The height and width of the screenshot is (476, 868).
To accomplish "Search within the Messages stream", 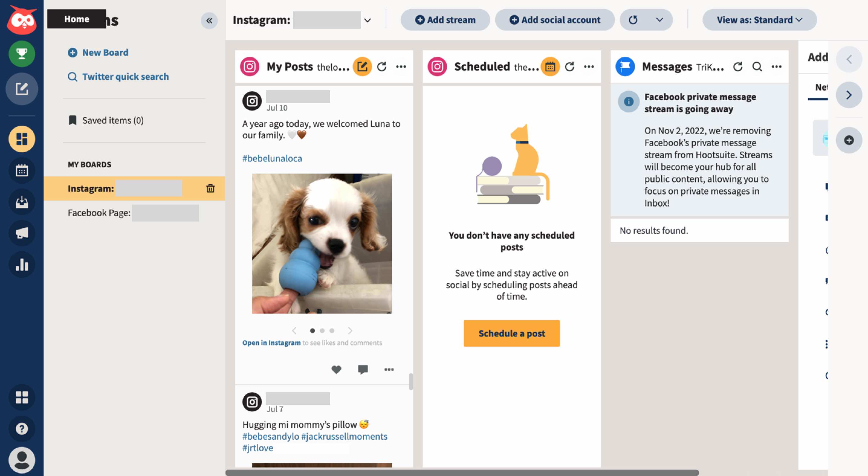I will click(757, 67).
